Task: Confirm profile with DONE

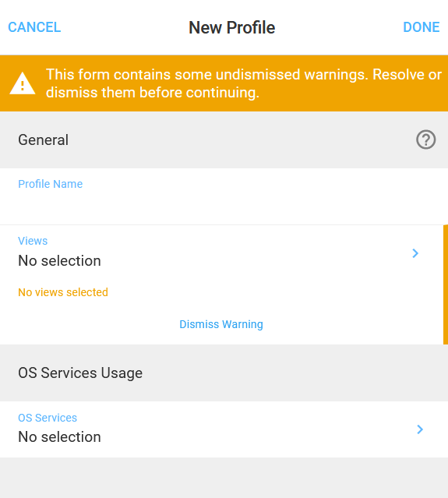Action: (422, 27)
